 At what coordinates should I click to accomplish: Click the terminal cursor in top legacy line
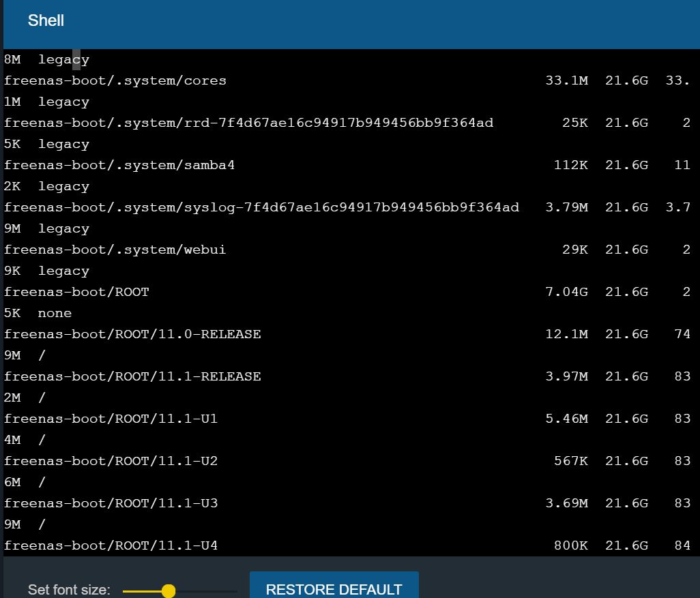pyautogui.click(x=76, y=60)
